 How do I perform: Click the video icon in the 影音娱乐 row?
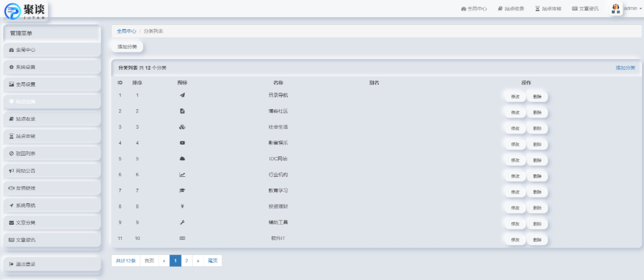(182, 143)
